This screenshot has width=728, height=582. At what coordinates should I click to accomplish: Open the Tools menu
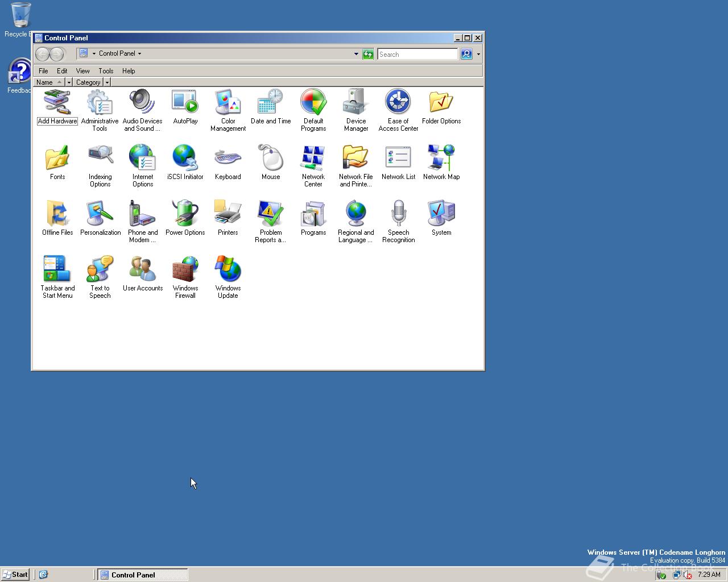(106, 71)
